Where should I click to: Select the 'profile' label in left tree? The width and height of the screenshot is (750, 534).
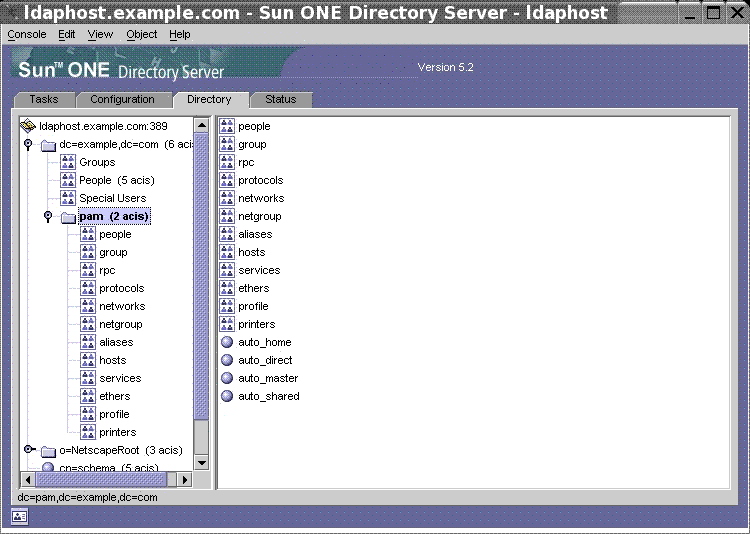click(x=114, y=414)
